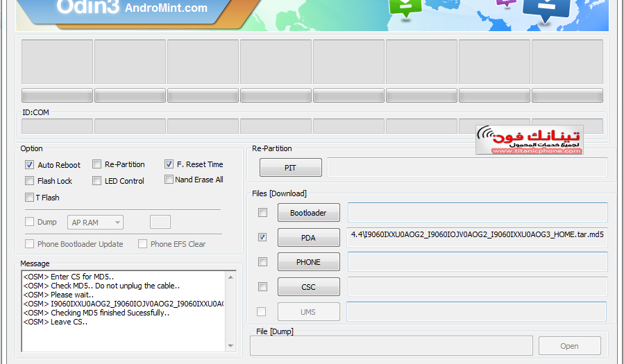Viewport: 624px width, 364px height.
Task: Enable Flash Lock checkbox
Action: pyautogui.click(x=29, y=181)
